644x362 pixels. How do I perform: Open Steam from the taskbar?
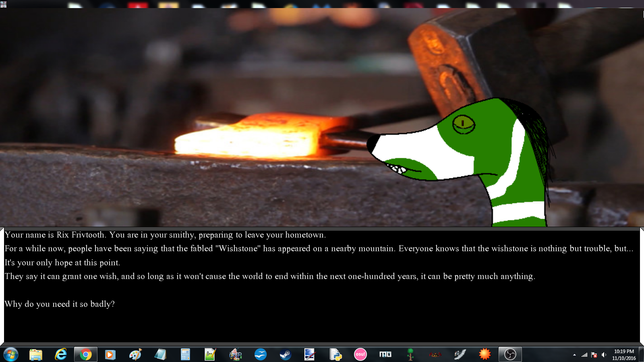point(286,354)
